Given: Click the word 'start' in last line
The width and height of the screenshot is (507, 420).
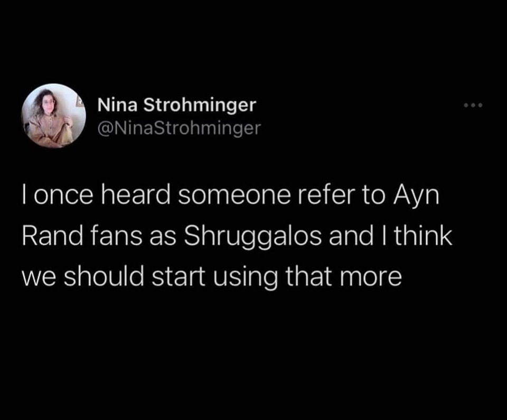Looking at the screenshot, I should 179,278.
